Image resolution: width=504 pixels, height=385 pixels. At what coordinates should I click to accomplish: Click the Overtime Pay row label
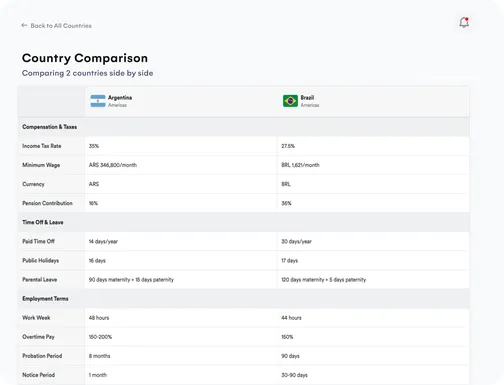coord(38,337)
